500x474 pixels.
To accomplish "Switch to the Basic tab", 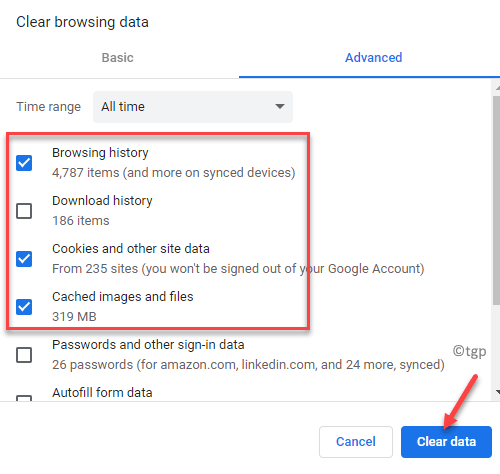I will [x=117, y=58].
